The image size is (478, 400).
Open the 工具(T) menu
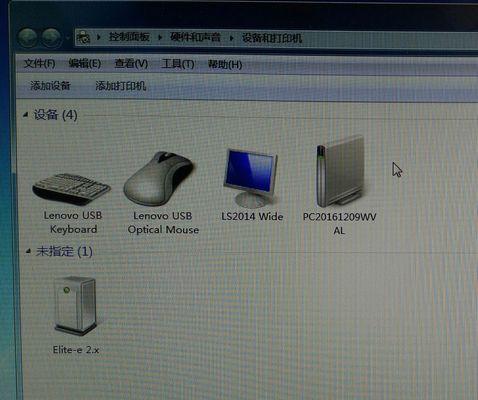[x=178, y=64]
